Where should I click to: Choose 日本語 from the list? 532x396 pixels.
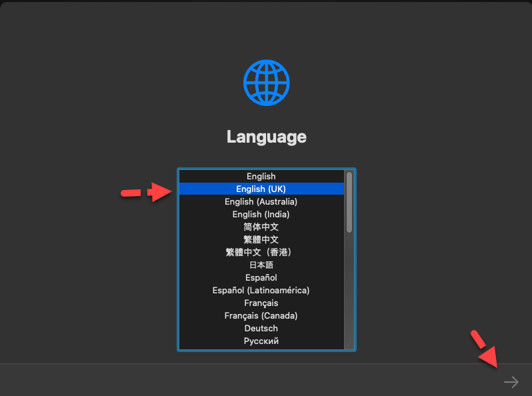tap(261, 265)
